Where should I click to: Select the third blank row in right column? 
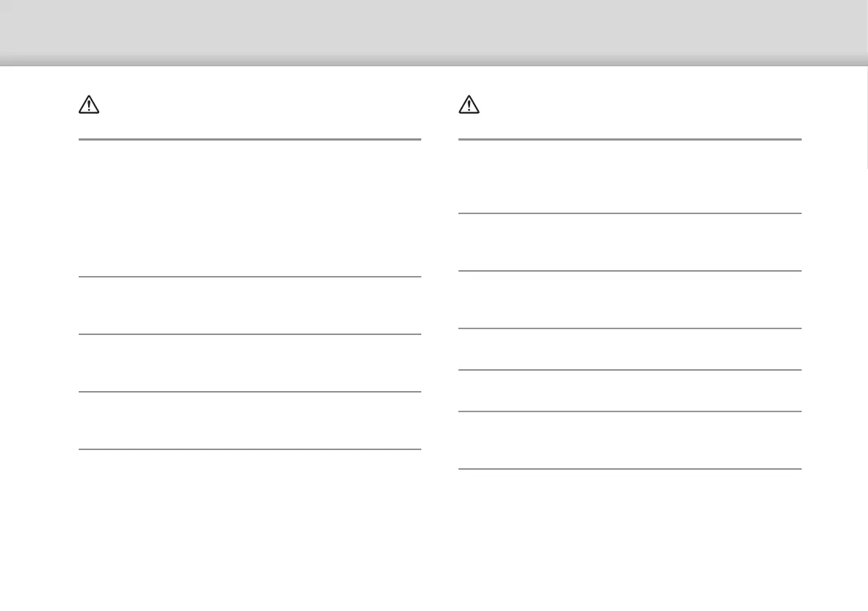630,299
